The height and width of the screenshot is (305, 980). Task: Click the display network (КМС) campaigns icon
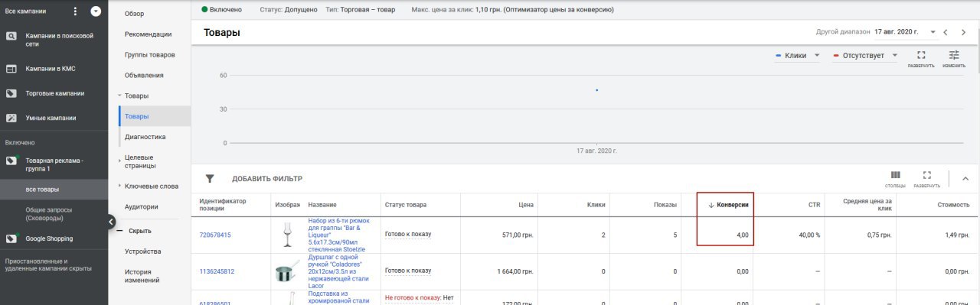tap(11, 69)
